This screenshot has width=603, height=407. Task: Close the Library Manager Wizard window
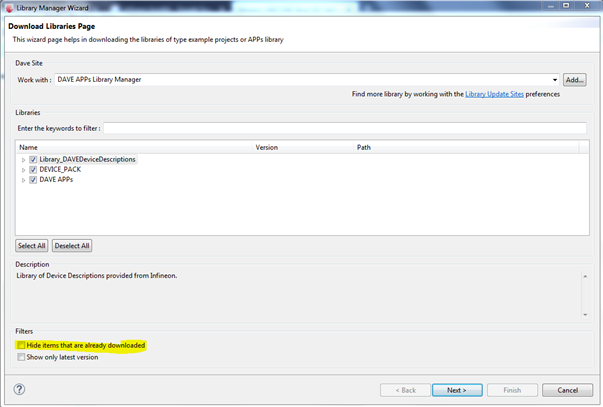coord(587,5)
